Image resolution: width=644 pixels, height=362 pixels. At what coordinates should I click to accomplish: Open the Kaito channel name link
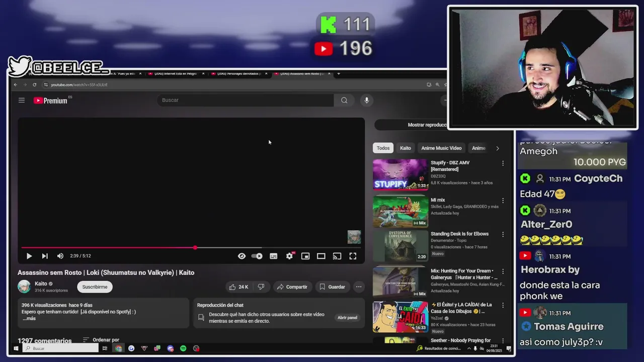tap(41, 284)
